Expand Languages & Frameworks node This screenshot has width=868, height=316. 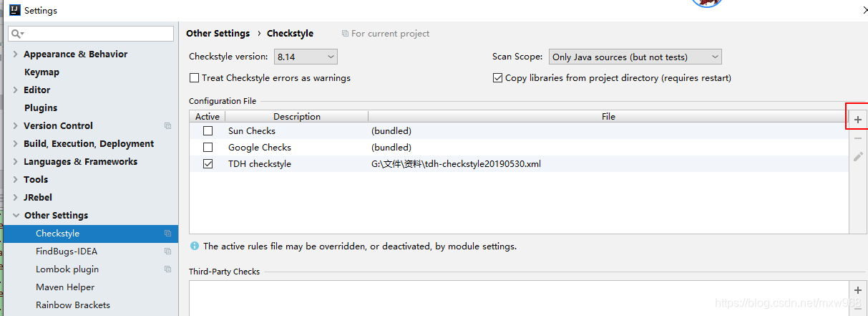coord(16,162)
